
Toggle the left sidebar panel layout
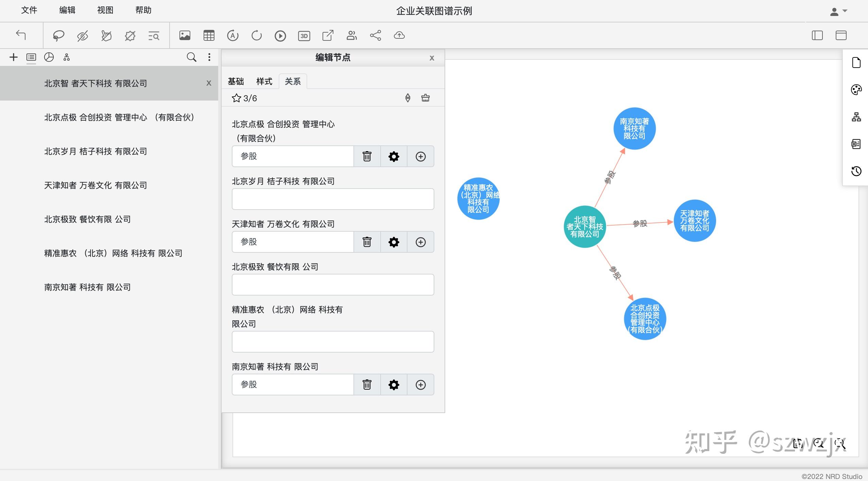tap(817, 36)
